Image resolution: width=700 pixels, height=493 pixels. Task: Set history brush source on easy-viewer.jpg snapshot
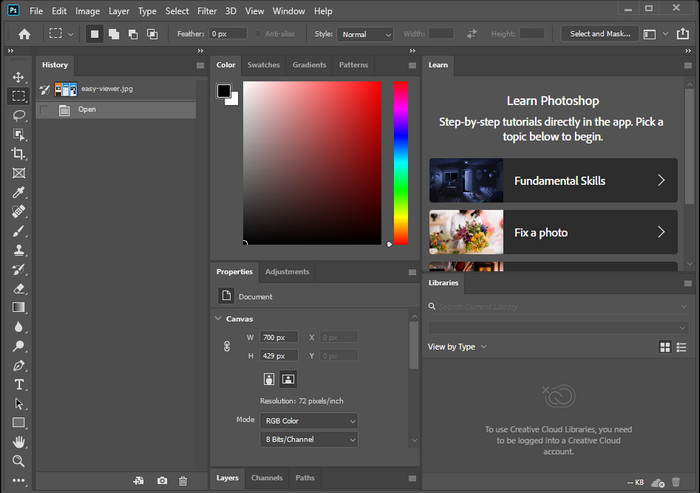click(x=44, y=89)
